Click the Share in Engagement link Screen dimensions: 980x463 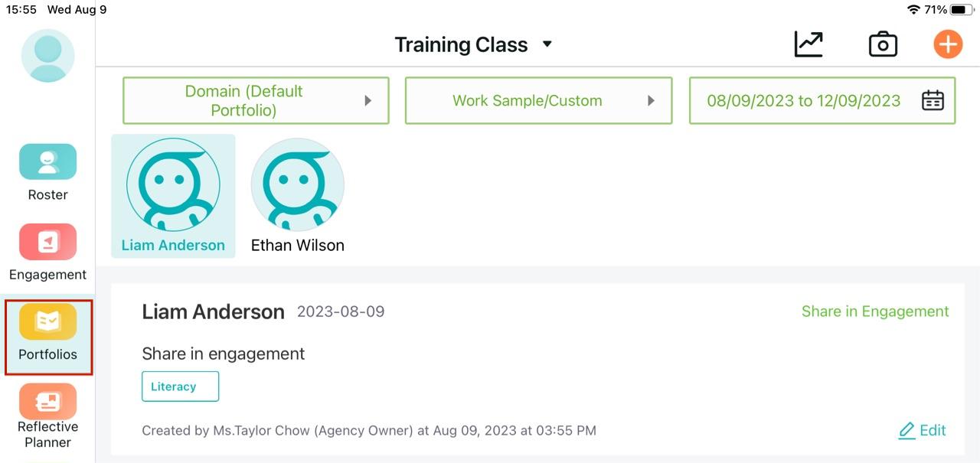(875, 311)
